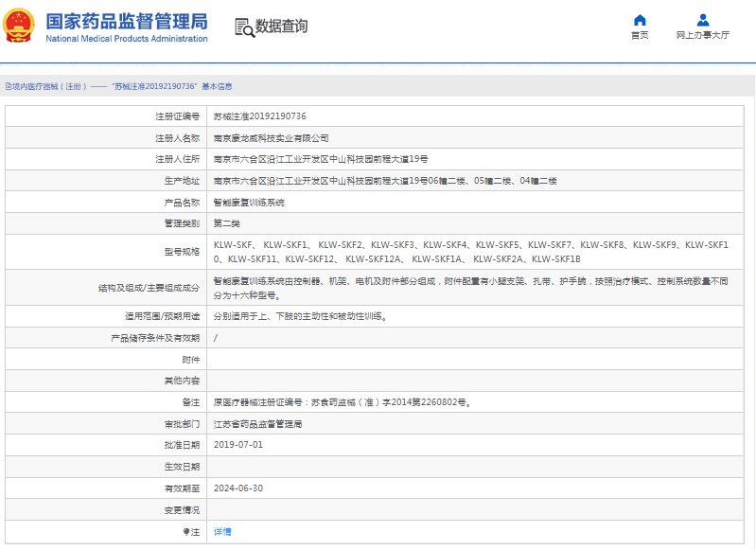This screenshot has height=550, width=756.
Task: Click the 变更情况 row label
Action: tap(182, 510)
